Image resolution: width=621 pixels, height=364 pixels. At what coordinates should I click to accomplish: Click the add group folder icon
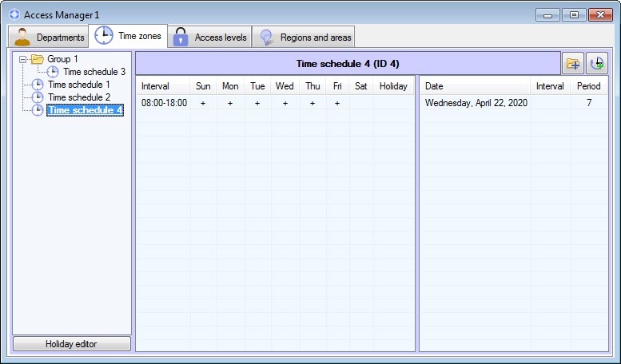pos(573,63)
